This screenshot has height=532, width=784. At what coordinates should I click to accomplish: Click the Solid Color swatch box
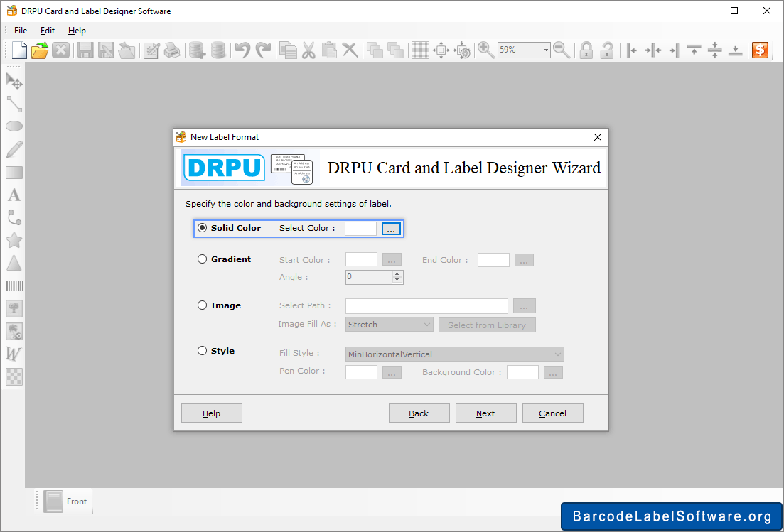pyautogui.click(x=360, y=228)
